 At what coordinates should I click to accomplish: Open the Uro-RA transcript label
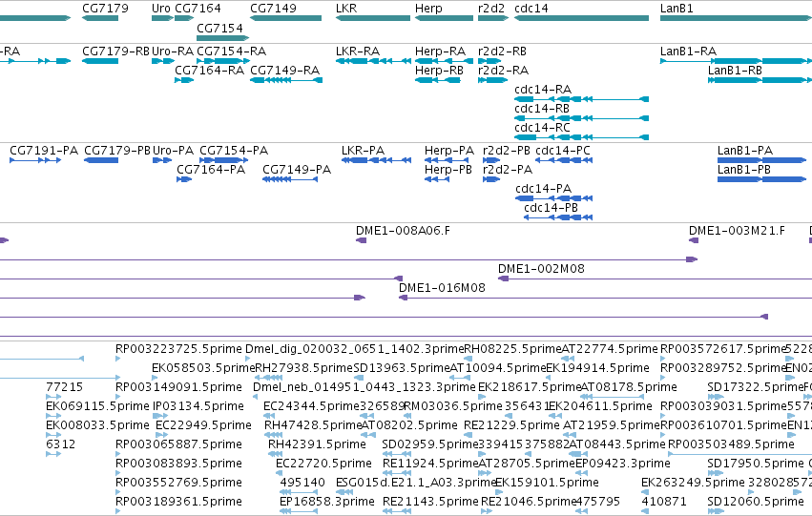[173, 52]
